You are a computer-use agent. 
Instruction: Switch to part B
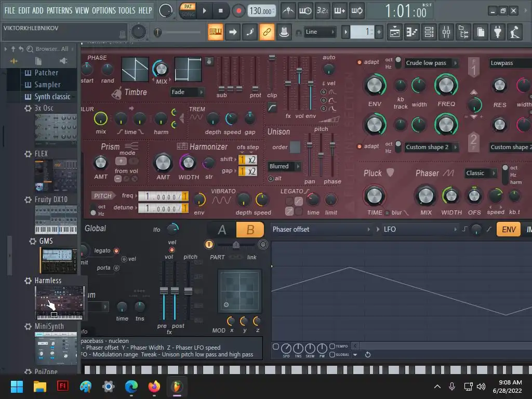(x=250, y=230)
